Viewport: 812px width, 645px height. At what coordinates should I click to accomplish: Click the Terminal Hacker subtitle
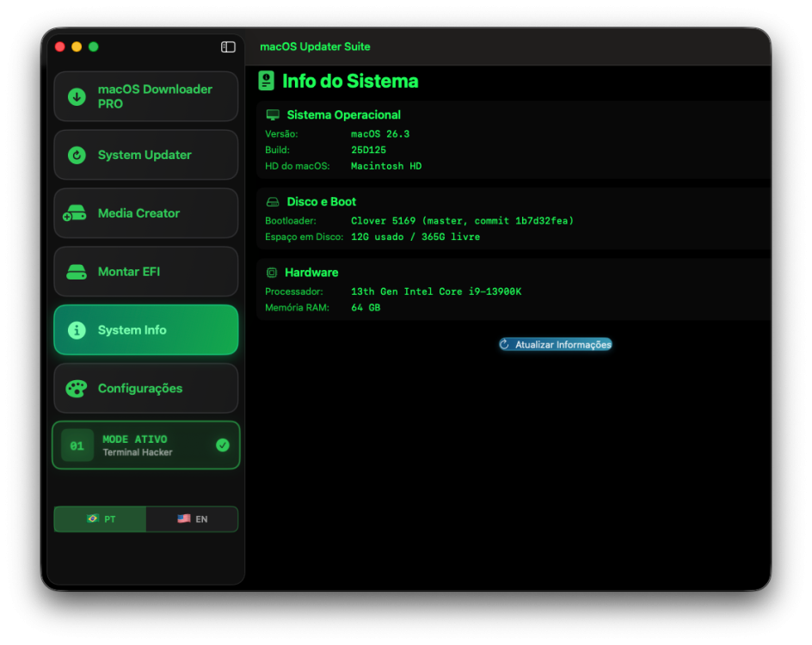click(138, 452)
